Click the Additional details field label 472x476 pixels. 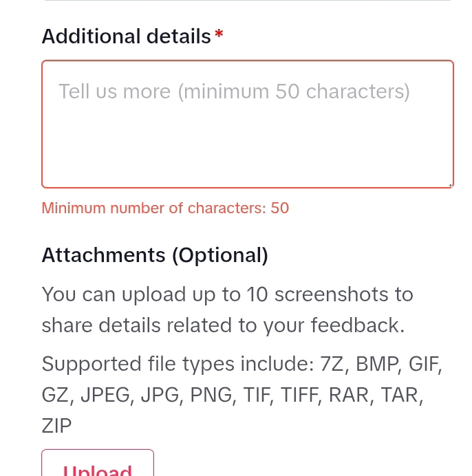(x=126, y=36)
